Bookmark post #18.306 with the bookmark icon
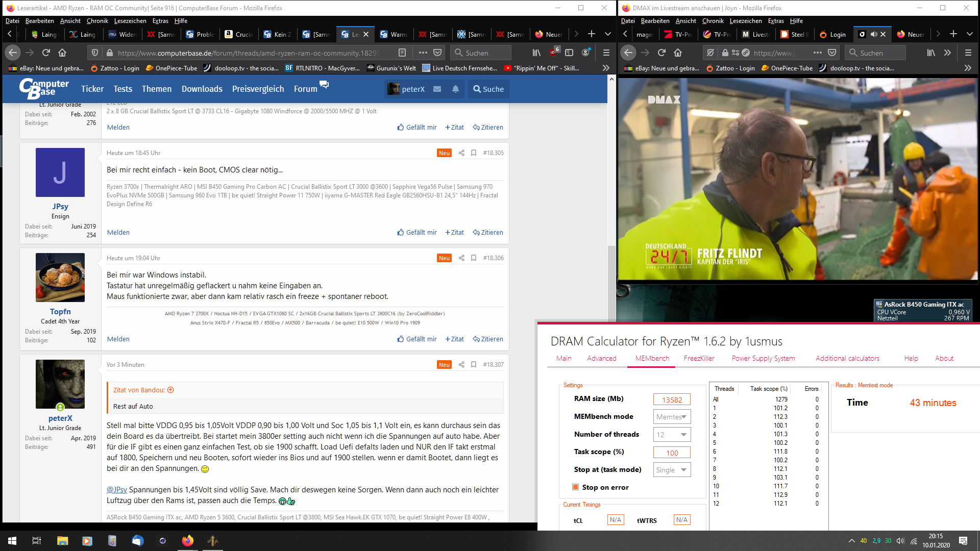Screen dimensions: 980x551 pyautogui.click(x=474, y=258)
